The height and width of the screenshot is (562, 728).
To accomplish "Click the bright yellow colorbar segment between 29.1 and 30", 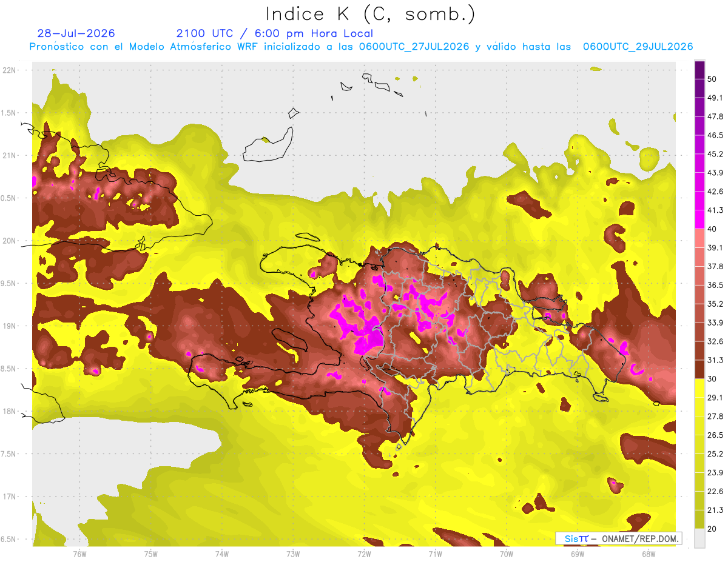I will [699, 388].
